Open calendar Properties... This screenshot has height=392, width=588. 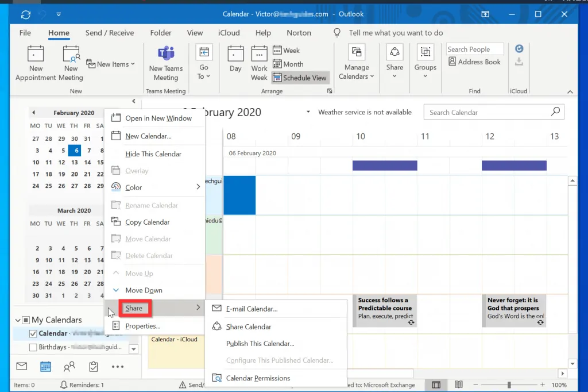click(155, 326)
